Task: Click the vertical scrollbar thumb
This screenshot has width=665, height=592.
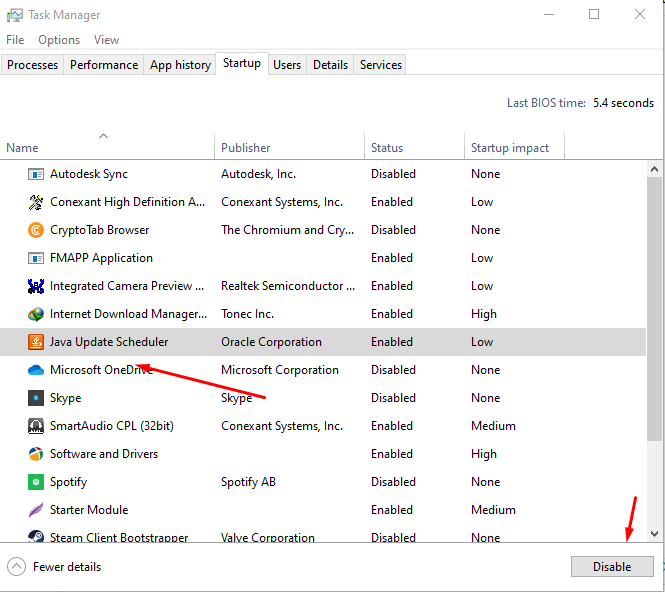Action: (x=654, y=308)
